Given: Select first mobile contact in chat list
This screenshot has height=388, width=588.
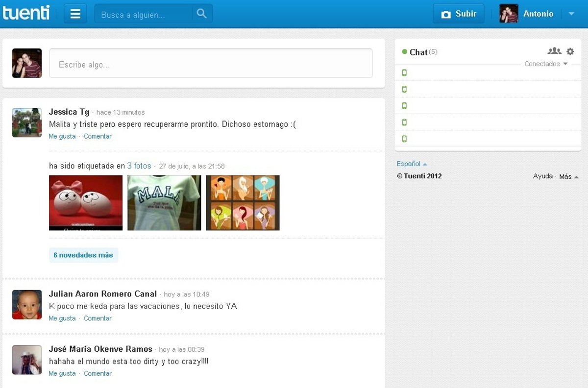Looking at the screenshot, I should (x=404, y=73).
